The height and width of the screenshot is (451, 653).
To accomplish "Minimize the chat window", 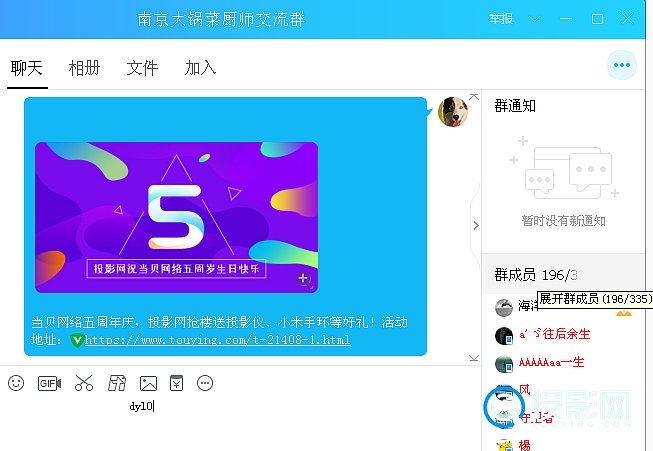I will pos(566,19).
